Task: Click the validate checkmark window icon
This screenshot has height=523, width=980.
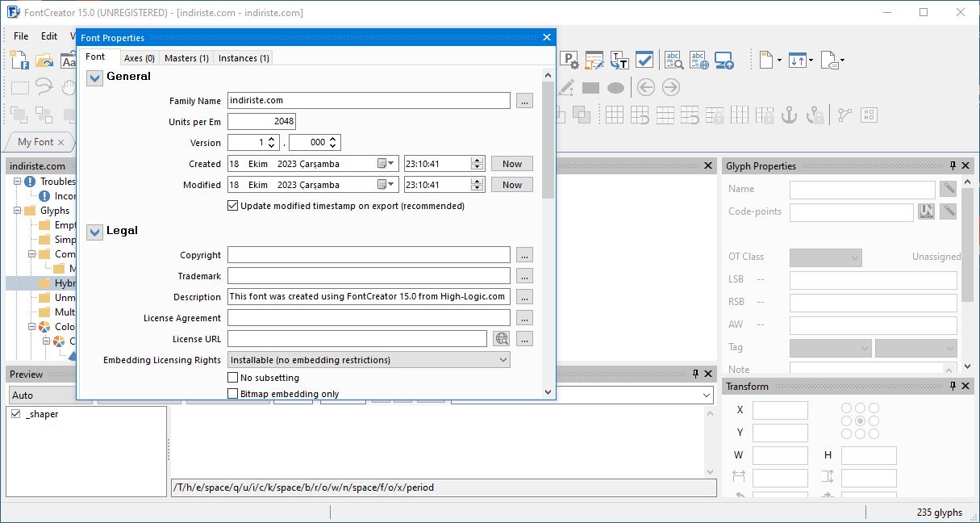Action: pyautogui.click(x=644, y=60)
